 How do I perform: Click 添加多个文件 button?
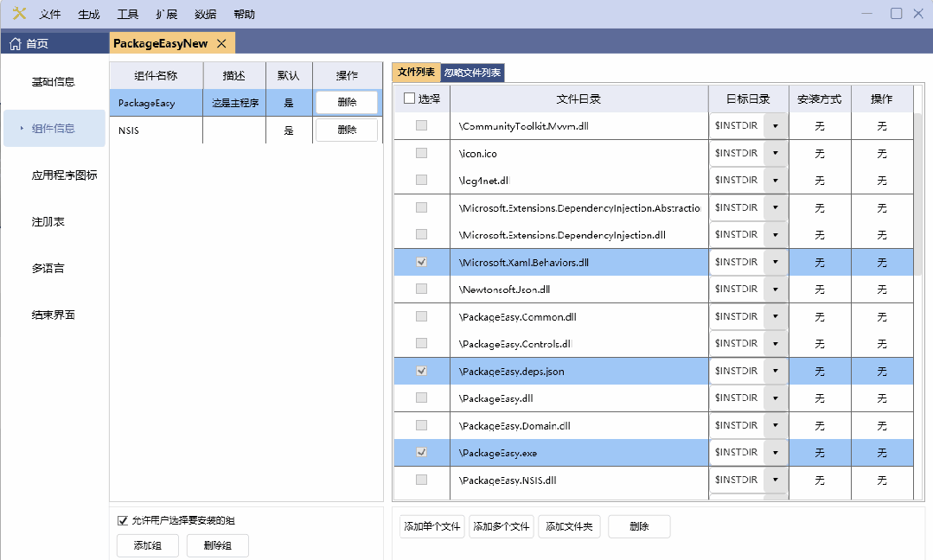[x=501, y=526]
